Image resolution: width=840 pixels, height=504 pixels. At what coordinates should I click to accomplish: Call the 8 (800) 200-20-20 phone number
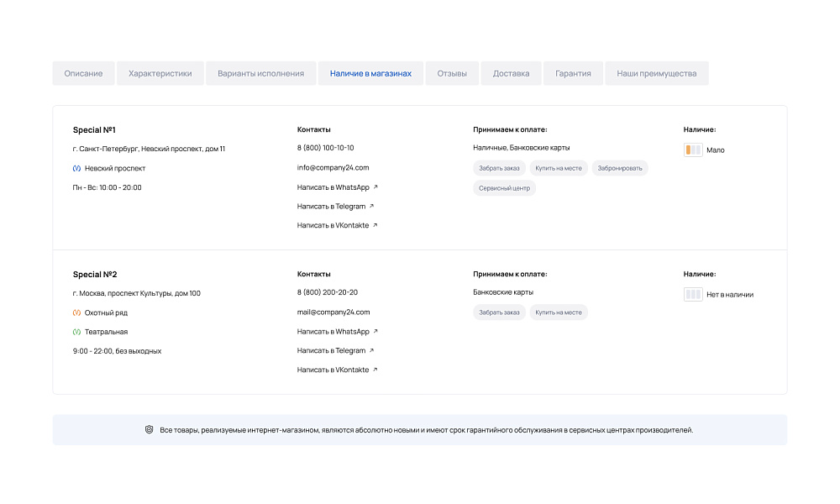coord(328,292)
